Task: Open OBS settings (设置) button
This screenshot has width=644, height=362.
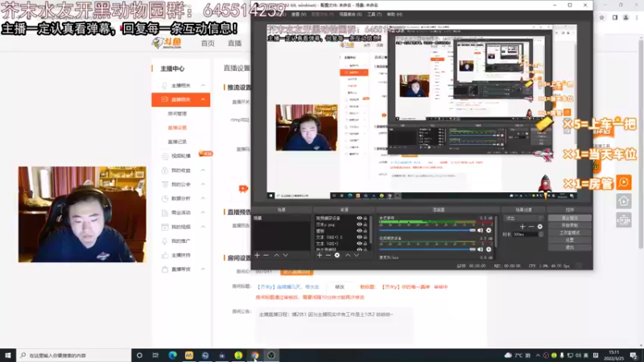Action: point(570,240)
